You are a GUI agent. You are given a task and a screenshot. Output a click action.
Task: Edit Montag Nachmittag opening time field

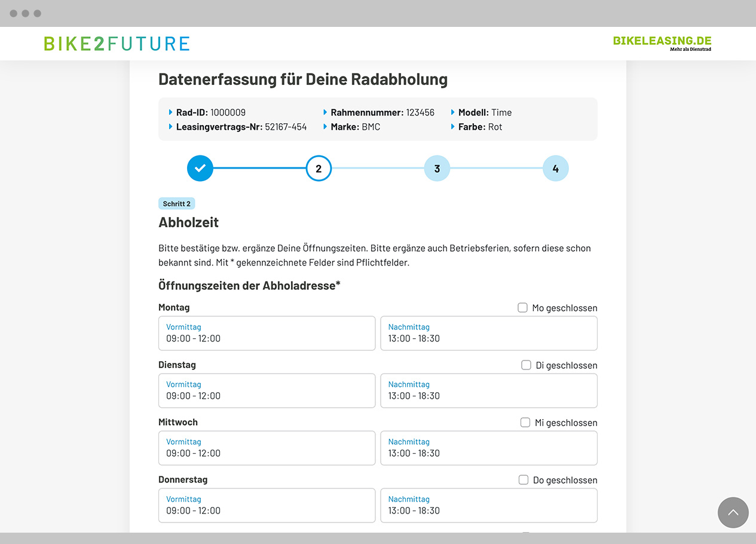tap(488, 333)
